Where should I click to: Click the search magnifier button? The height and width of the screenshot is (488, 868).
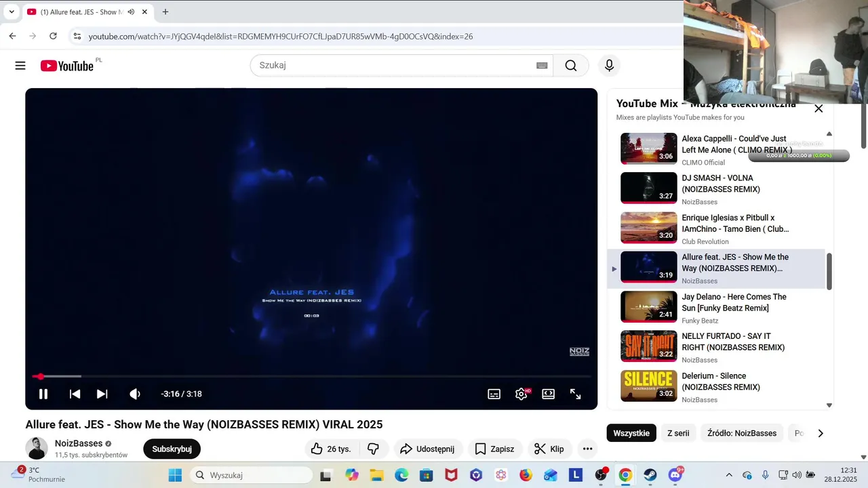tap(571, 66)
